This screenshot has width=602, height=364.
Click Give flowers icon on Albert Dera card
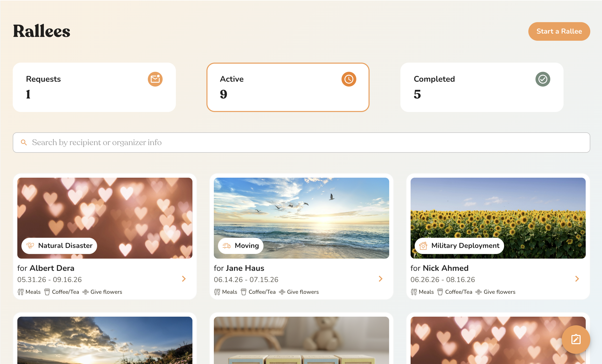[x=86, y=292]
